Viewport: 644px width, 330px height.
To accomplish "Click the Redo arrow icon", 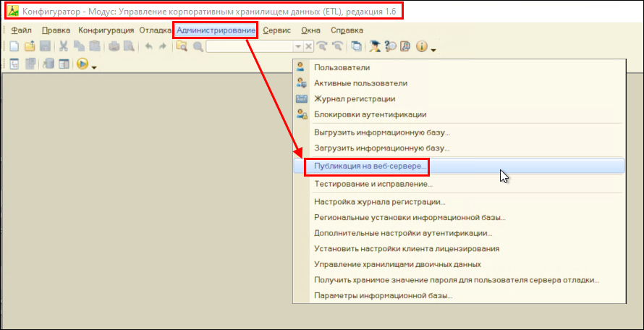I will pyautogui.click(x=163, y=46).
